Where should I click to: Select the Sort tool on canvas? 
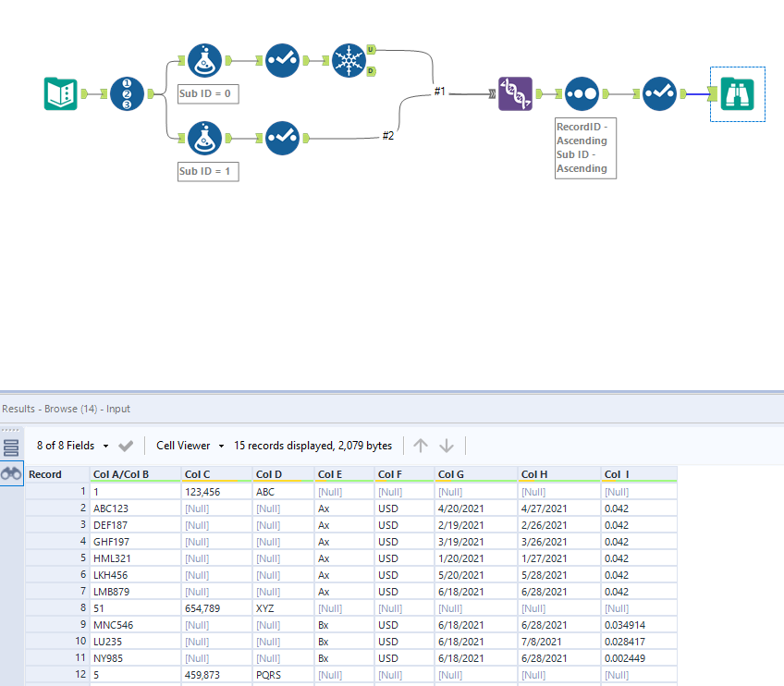(582, 93)
